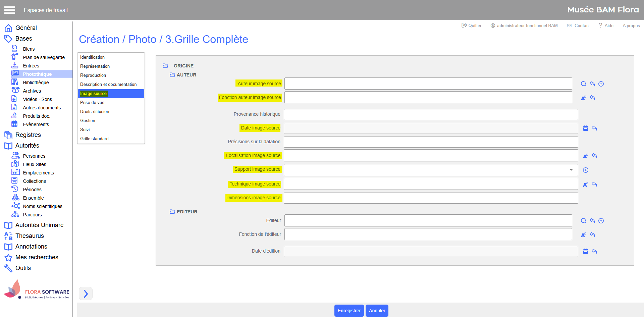Collapse the ORIGINE folder section

[x=165, y=66]
